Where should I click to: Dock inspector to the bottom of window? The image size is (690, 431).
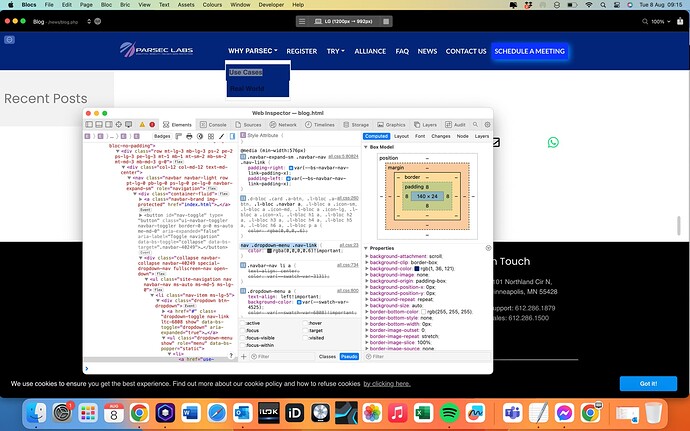(x=99, y=125)
